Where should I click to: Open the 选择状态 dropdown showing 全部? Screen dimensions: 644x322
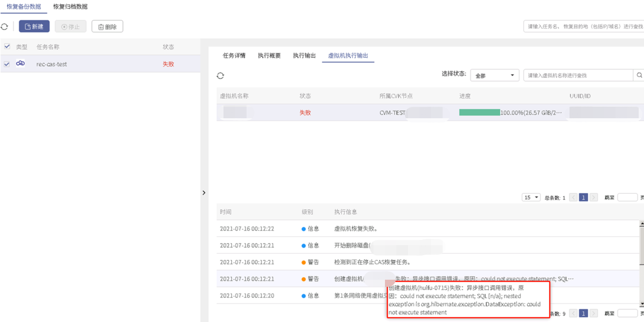point(495,75)
